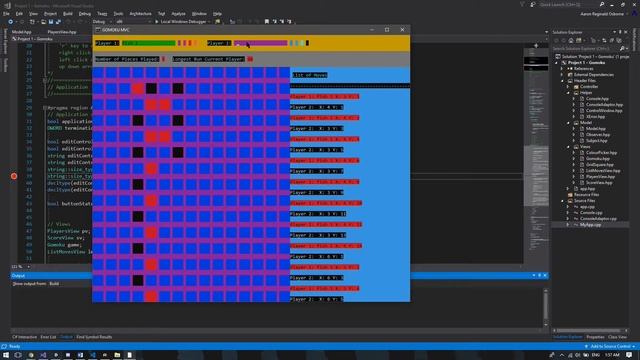Image resolution: width=640 pixels, height=360 pixels.
Task: Click the Navigate Backward toolbar icon
Action: [11, 22]
